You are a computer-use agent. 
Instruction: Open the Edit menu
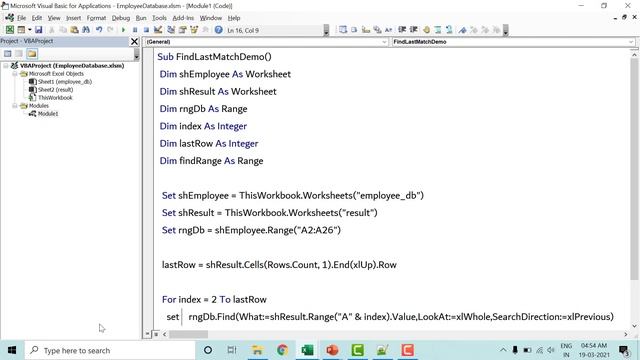click(37, 18)
